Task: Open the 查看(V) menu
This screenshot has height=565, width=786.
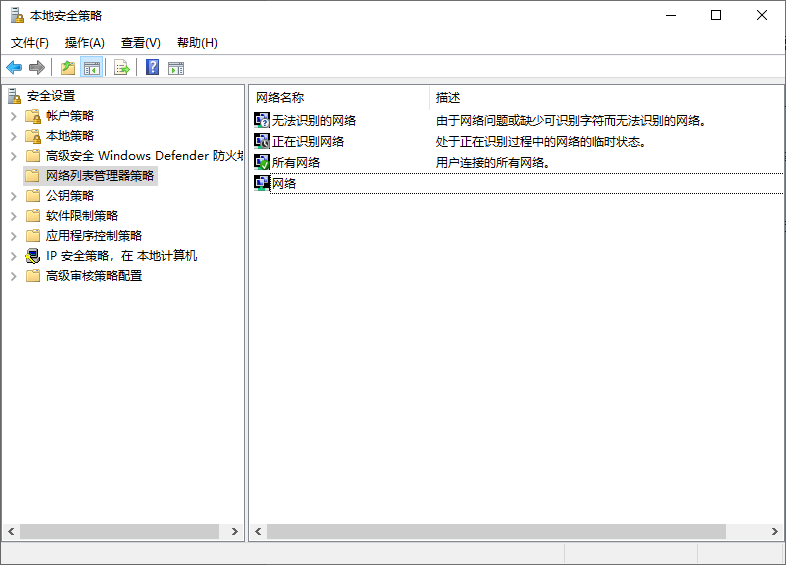Action: point(141,43)
